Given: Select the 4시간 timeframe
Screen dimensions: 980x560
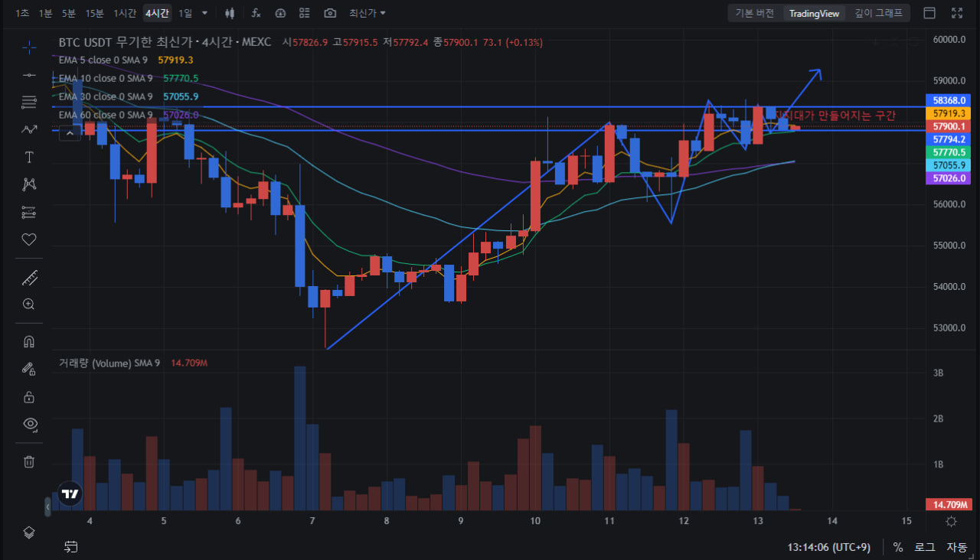Looking at the screenshot, I should (x=157, y=13).
